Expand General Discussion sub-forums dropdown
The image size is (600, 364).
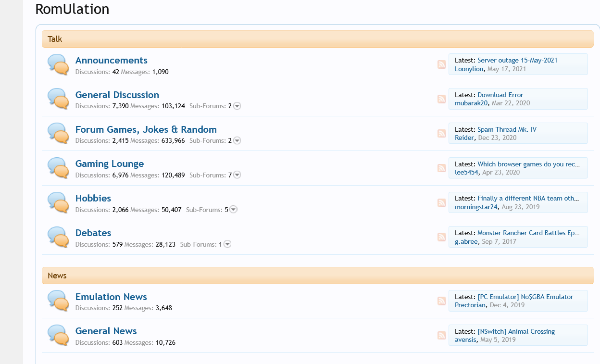[237, 106]
